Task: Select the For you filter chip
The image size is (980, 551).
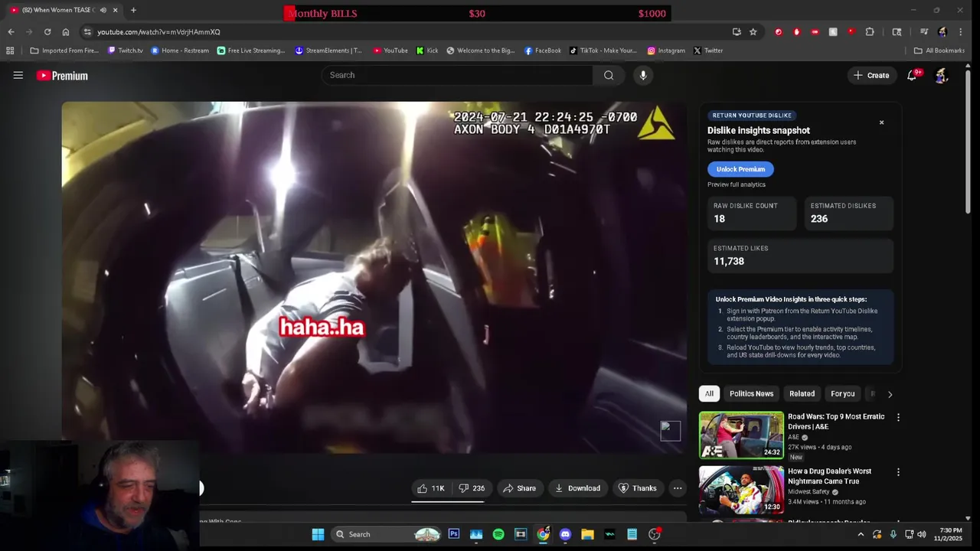Action: click(842, 393)
